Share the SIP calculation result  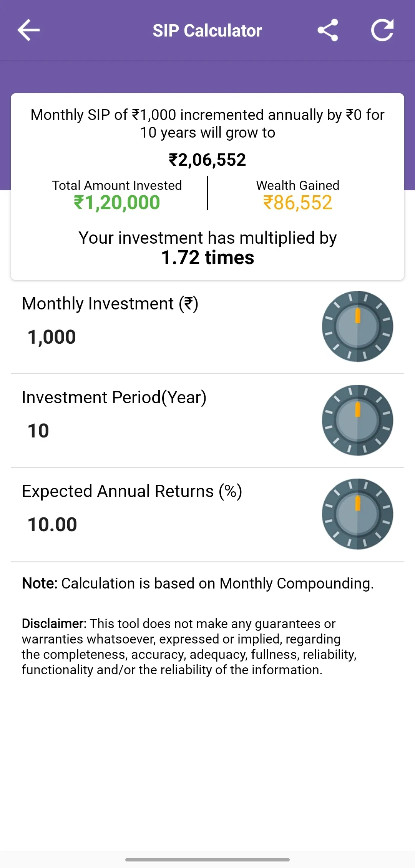pyautogui.click(x=328, y=30)
